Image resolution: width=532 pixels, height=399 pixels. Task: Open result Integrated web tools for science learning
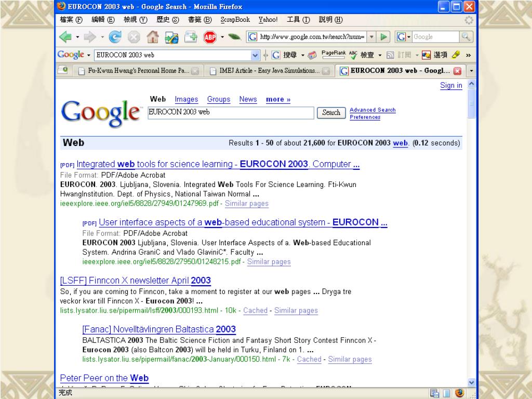coord(218,164)
